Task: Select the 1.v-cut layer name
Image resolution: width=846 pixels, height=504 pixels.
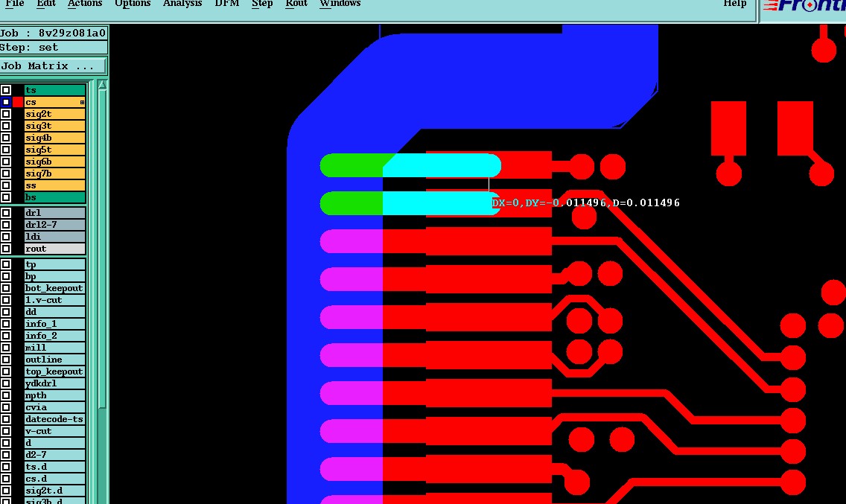Action: pyautogui.click(x=55, y=300)
